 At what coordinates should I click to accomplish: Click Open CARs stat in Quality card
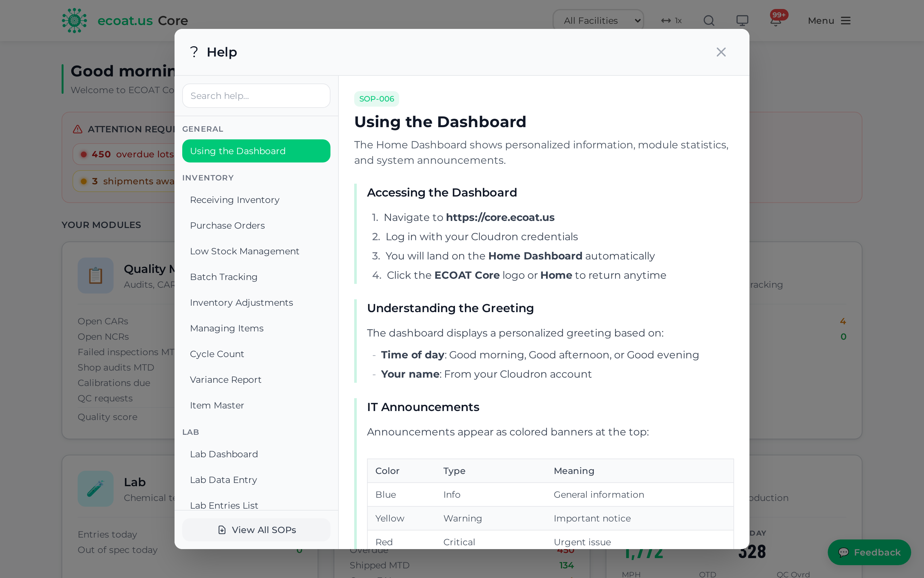(x=103, y=321)
